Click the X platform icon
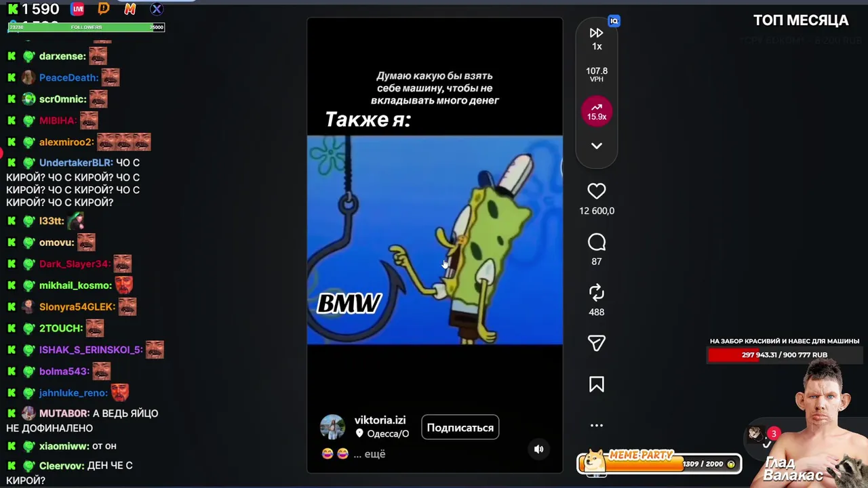Viewport: 868px width, 488px height. (157, 9)
